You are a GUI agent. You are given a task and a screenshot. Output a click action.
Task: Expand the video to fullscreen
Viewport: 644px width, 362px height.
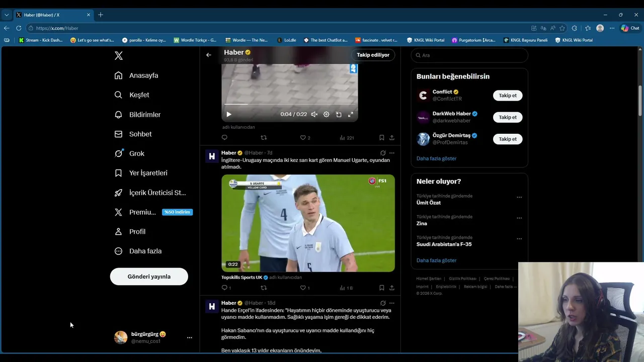click(x=351, y=114)
